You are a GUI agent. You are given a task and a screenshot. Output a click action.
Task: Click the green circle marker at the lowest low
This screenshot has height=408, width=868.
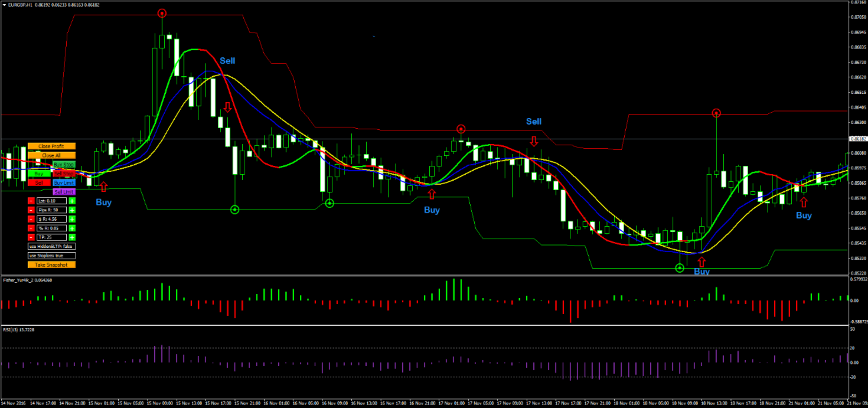coord(679,268)
